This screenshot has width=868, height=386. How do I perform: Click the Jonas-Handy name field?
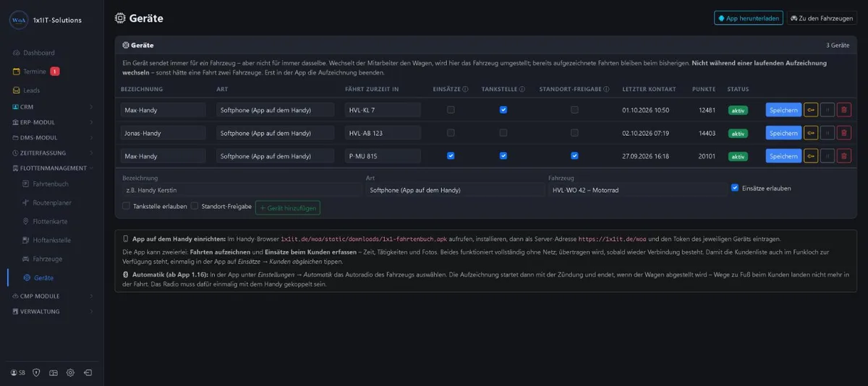tap(163, 133)
